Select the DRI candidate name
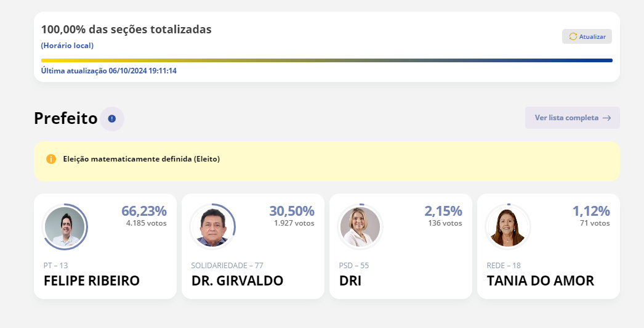This screenshot has width=644, height=328. tap(350, 281)
